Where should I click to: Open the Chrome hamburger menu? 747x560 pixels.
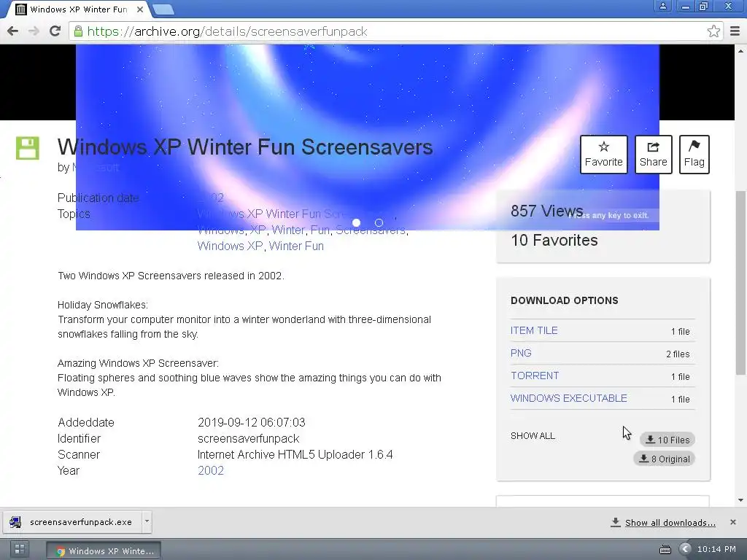[x=735, y=31]
